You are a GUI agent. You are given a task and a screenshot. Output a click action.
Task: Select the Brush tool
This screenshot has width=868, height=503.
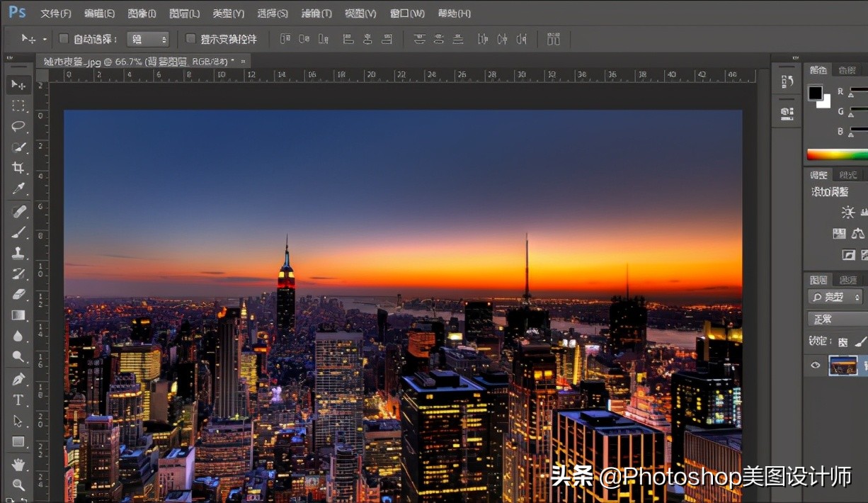tap(18, 232)
